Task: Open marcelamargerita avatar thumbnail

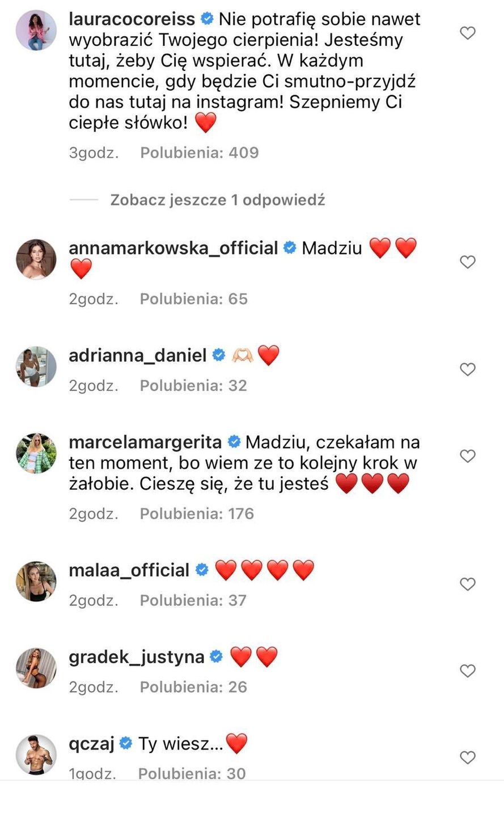Action: point(36,453)
